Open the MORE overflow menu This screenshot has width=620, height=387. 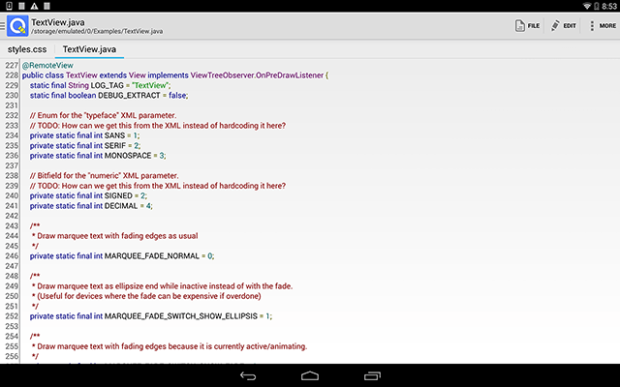pos(603,26)
